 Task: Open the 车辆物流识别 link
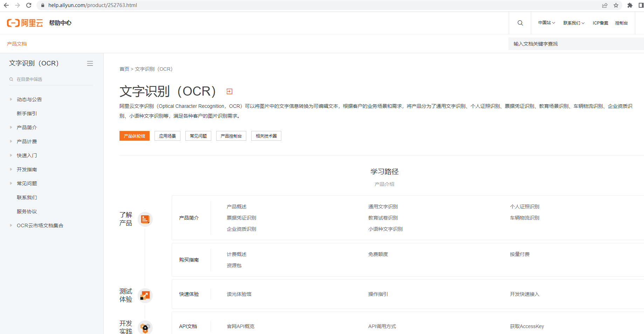point(525,218)
